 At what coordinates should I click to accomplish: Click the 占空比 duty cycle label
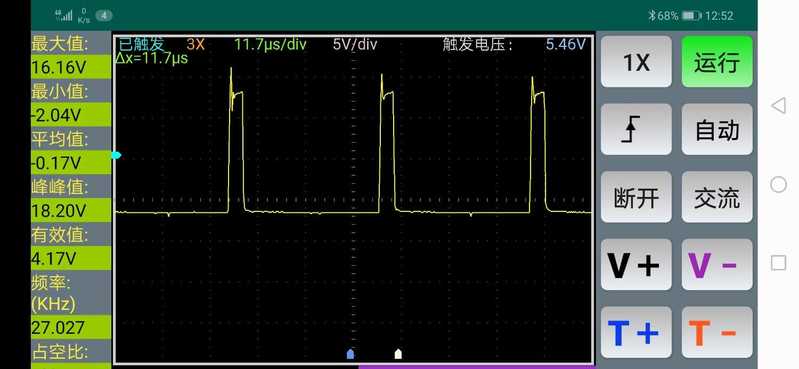tap(60, 351)
